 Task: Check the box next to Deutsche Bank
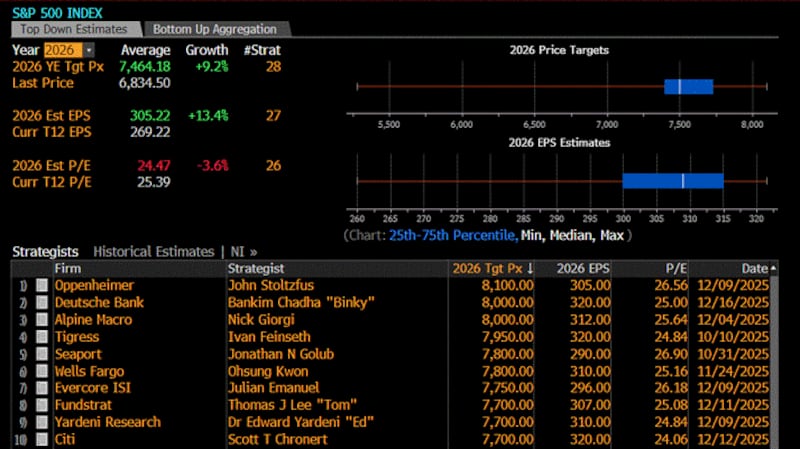pos(42,302)
